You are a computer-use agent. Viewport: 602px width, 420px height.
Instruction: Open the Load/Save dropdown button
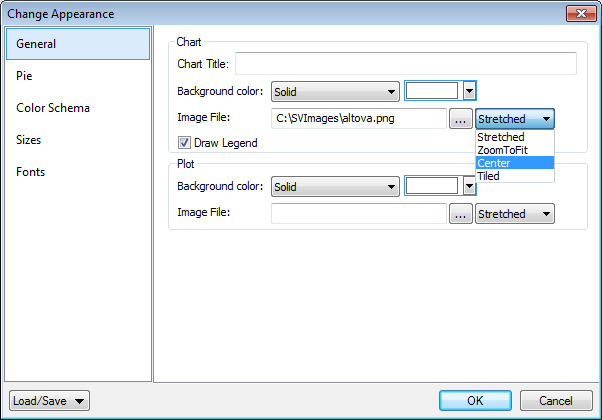49,401
